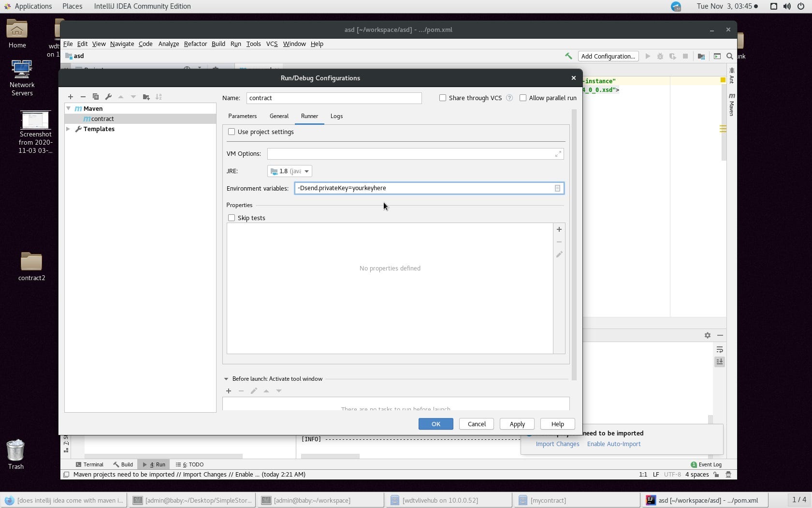Click the Import Changes link
The height and width of the screenshot is (508, 812).
[x=557, y=444]
